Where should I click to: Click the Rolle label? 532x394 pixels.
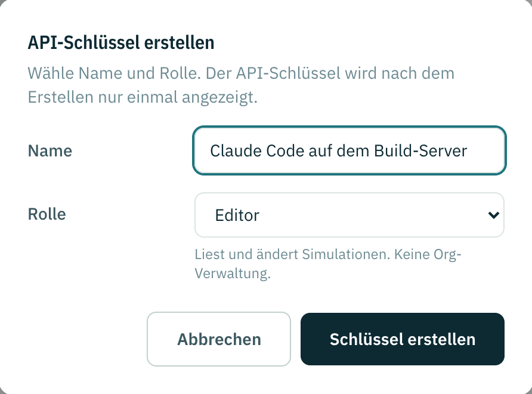coord(47,214)
